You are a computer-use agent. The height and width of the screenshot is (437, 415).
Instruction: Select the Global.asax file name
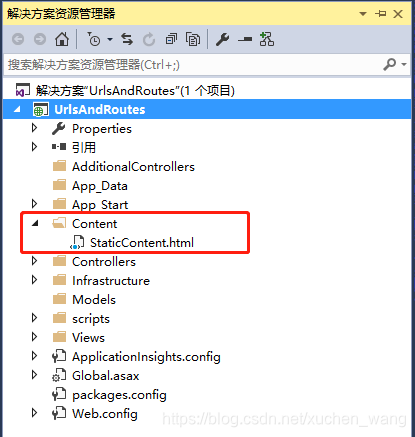[106, 376]
